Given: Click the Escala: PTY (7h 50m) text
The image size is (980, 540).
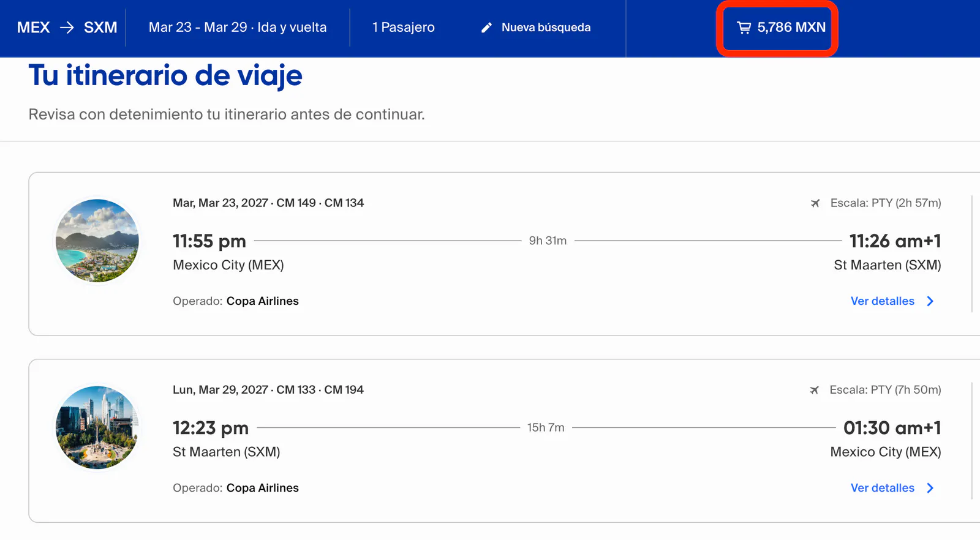Looking at the screenshot, I should 885,390.
